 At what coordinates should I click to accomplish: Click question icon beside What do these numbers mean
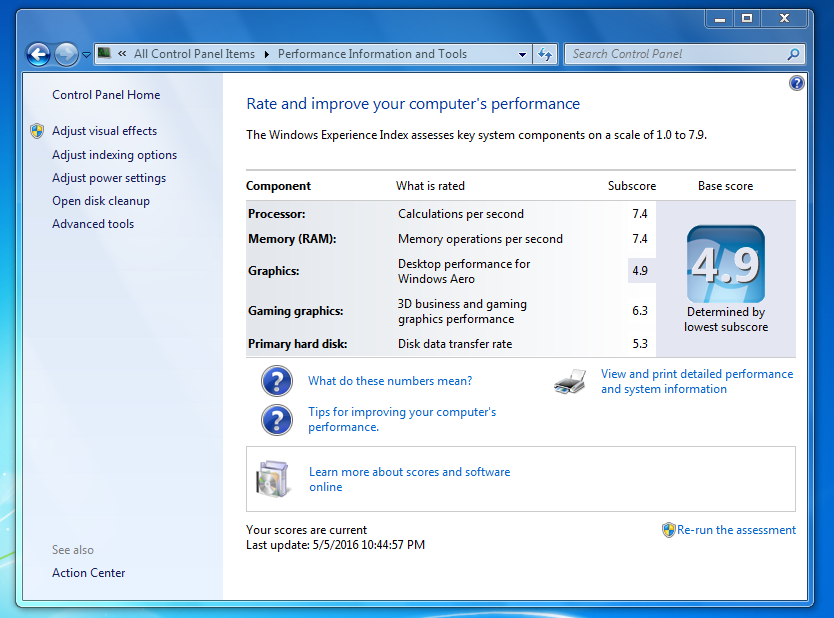[277, 381]
